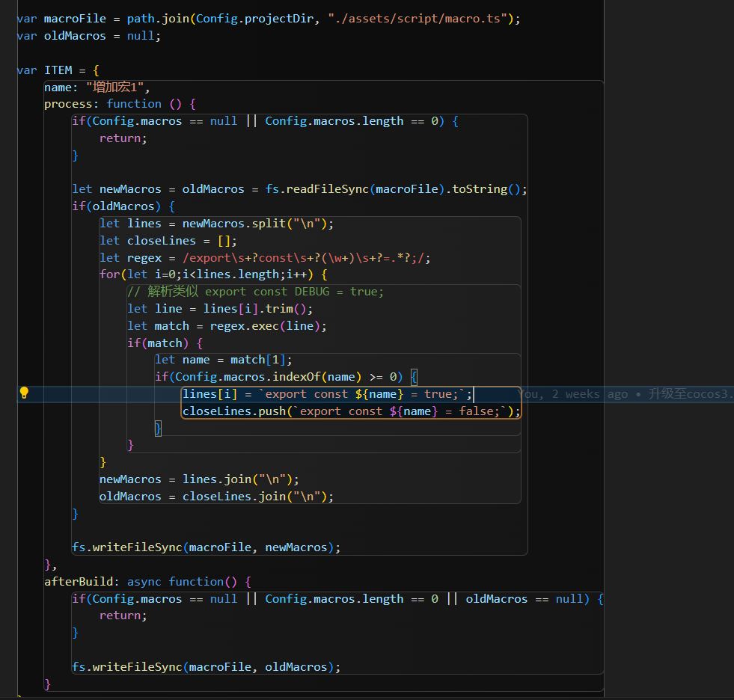The image size is (734, 700).
Task: Click 'process: function ()' line
Action: [120, 104]
